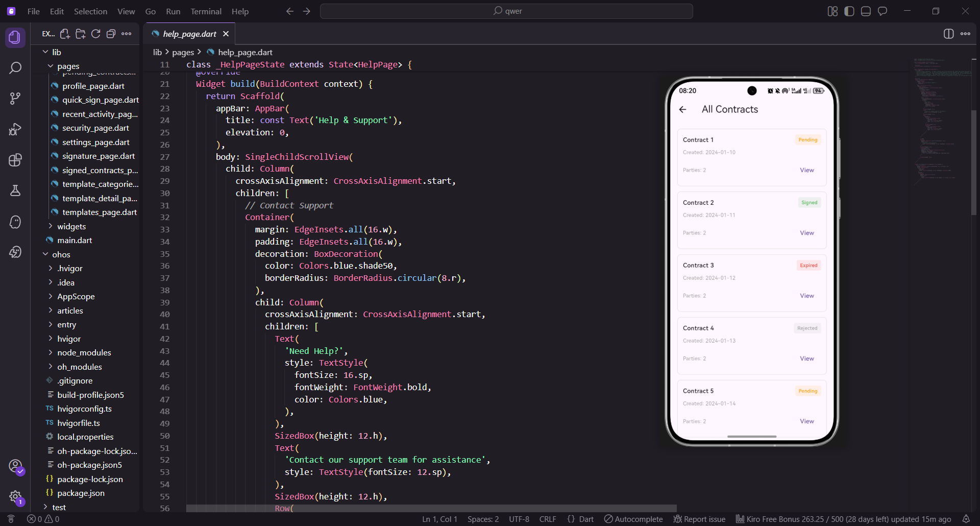Click the editor vertical scrollbar

coord(974,163)
